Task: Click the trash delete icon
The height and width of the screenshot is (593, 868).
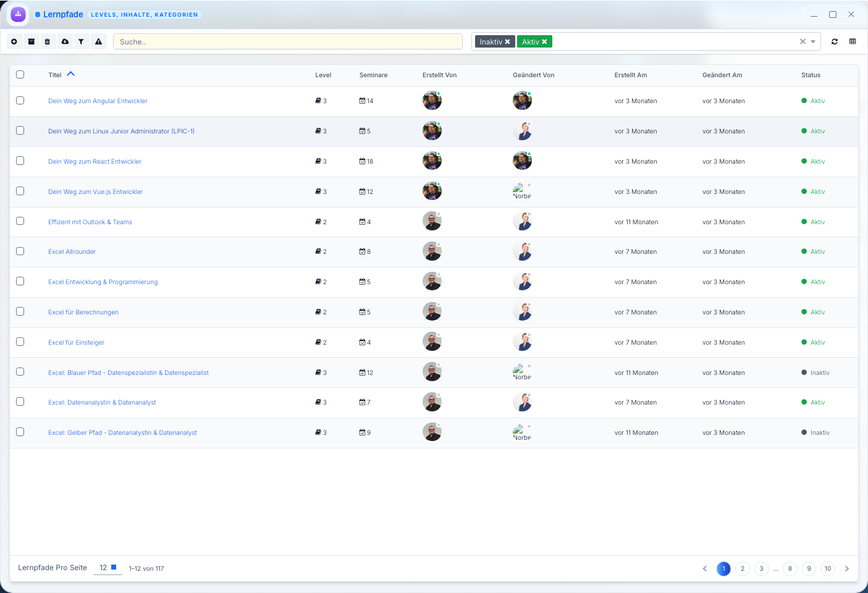Action: click(x=48, y=41)
